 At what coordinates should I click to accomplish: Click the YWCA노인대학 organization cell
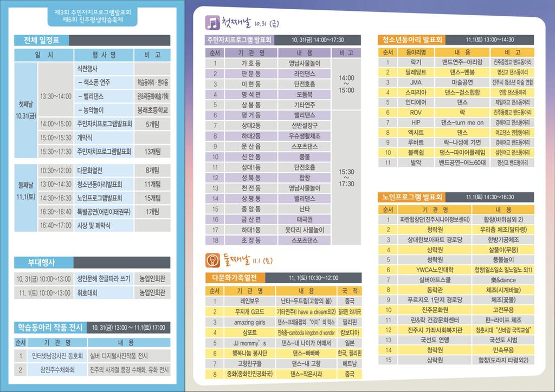(x=435, y=270)
